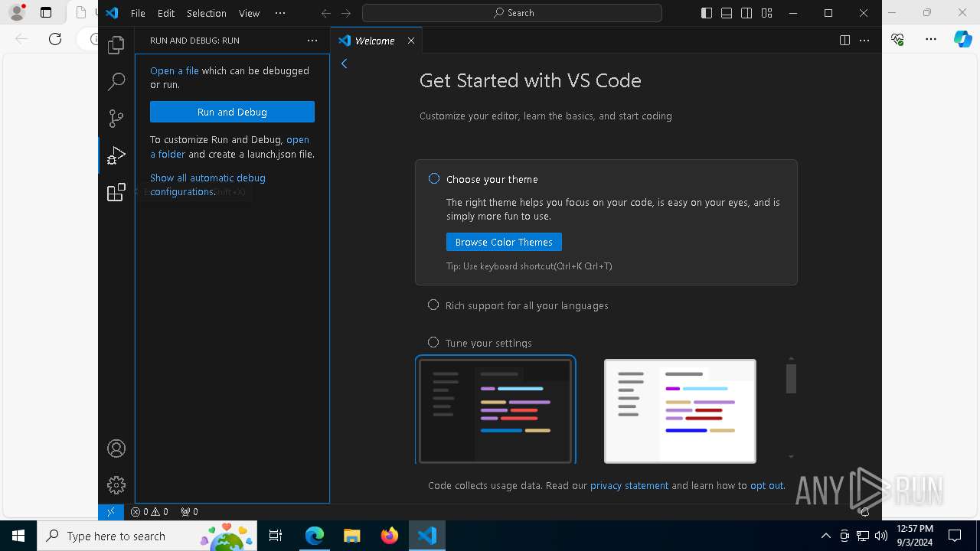Viewport: 980px width, 551px height.
Task: Click the remote window indicator in status bar
Action: coord(111,512)
